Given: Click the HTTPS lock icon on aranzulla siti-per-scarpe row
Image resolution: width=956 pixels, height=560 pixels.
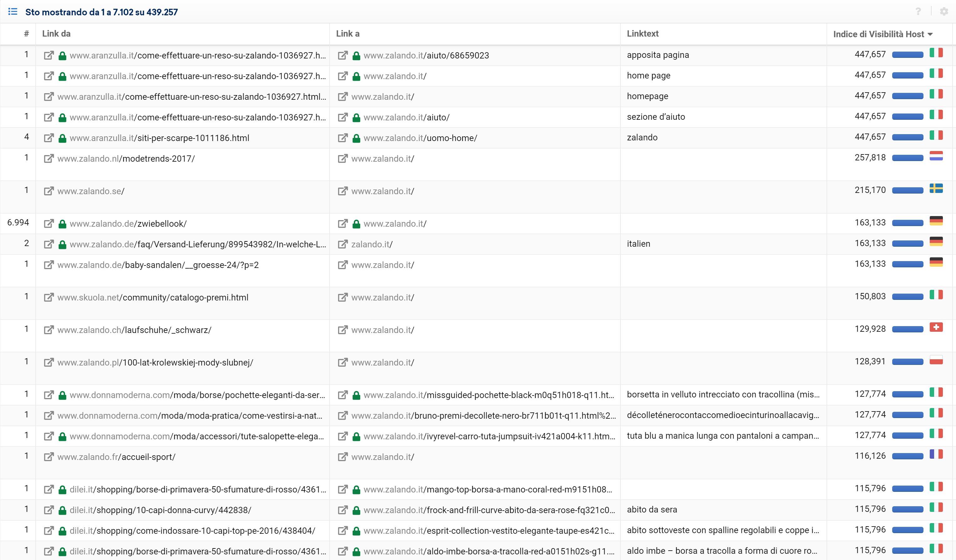Looking at the screenshot, I should (63, 138).
